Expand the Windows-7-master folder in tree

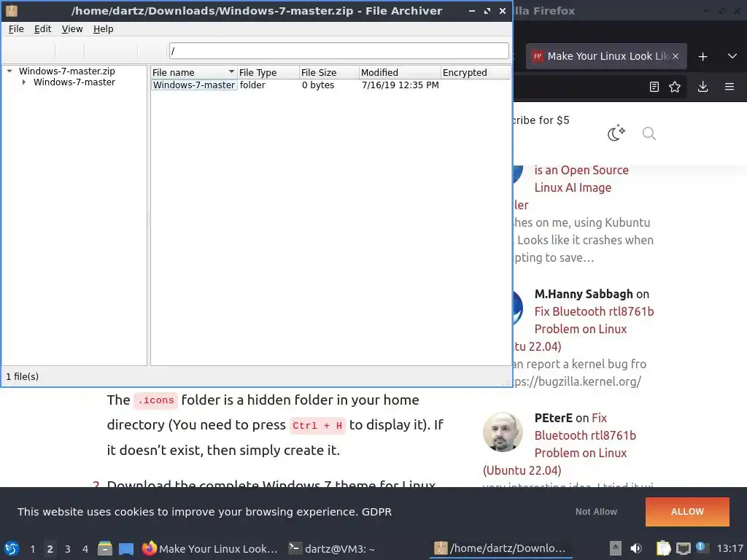(24, 82)
